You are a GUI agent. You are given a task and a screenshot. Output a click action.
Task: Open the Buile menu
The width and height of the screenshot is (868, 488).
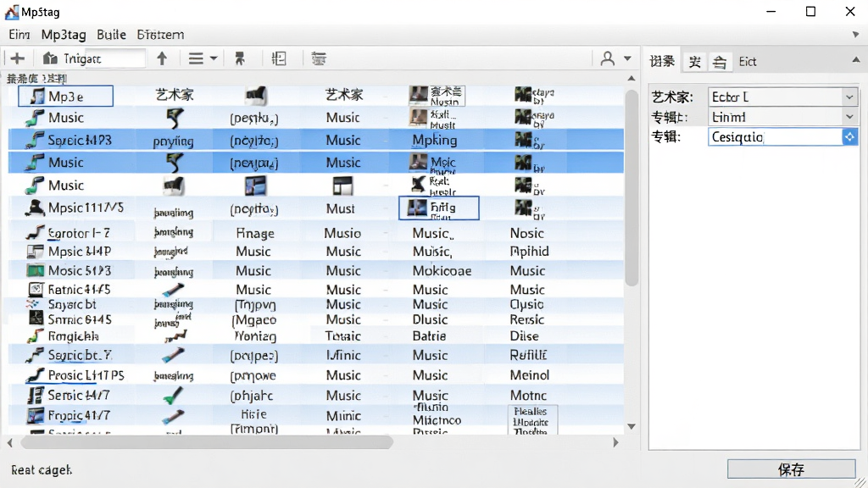[111, 34]
